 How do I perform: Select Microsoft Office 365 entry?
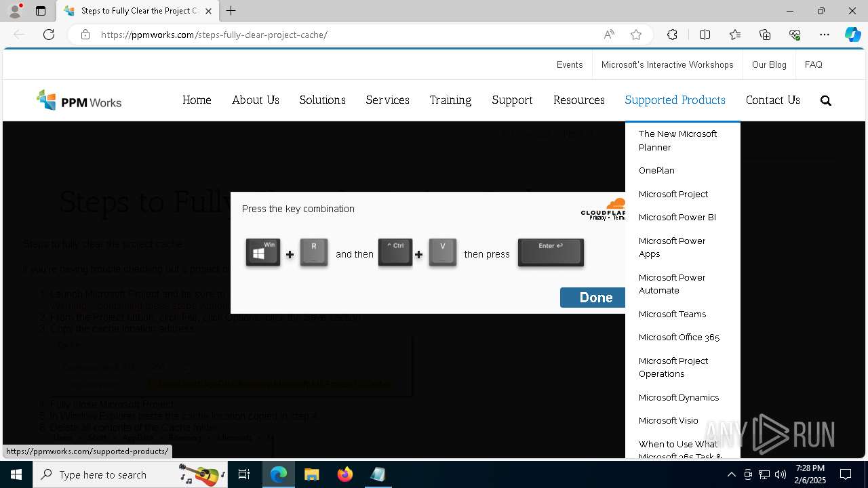point(679,338)
